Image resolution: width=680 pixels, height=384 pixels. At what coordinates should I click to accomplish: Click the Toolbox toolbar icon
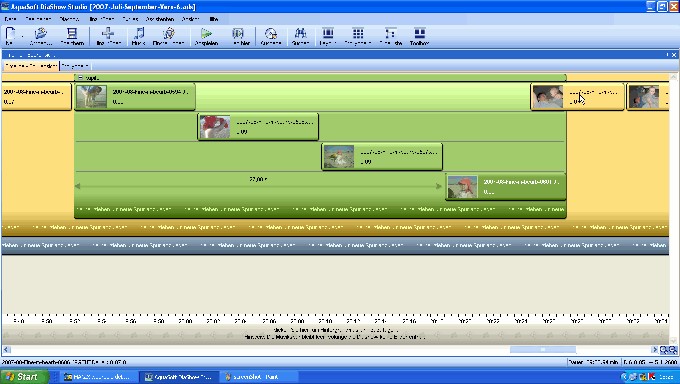(x=419, y=33)
